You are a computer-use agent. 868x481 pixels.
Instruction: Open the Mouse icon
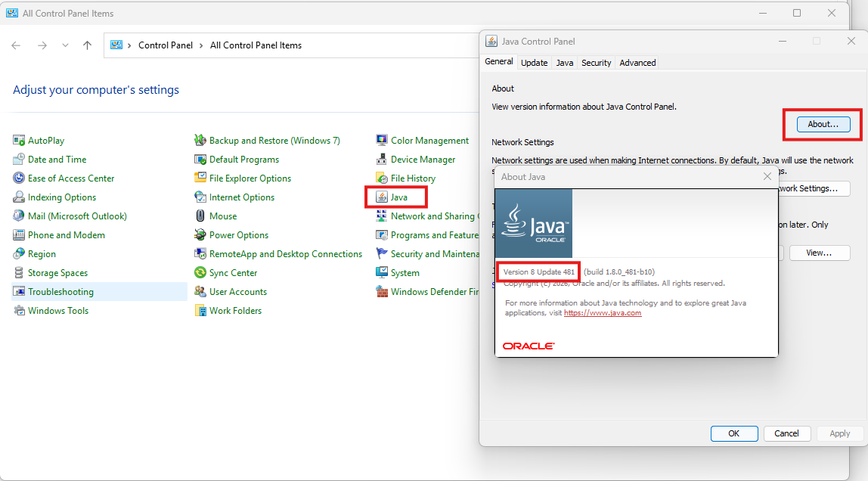(x=200, y=216)
